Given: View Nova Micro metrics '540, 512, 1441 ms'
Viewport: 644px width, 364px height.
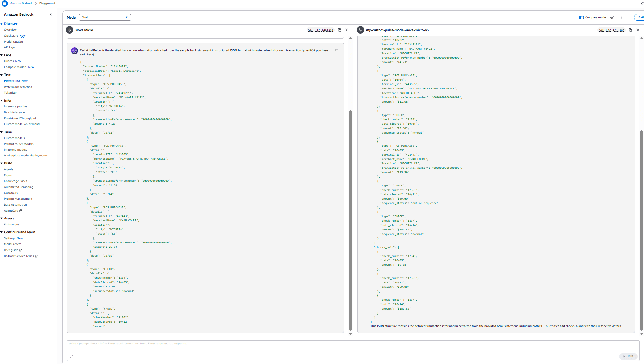Looking at the screenshot, I should [x=320, y=30].
